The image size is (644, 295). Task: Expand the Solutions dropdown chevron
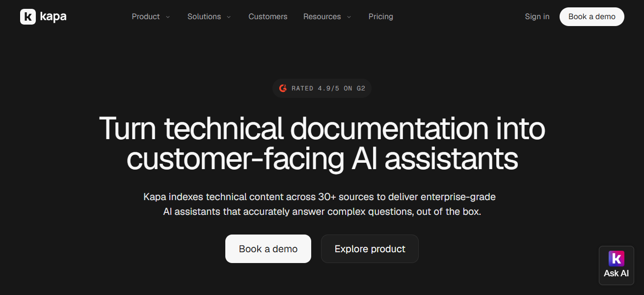pyautogui.click(x=229, y=17)
